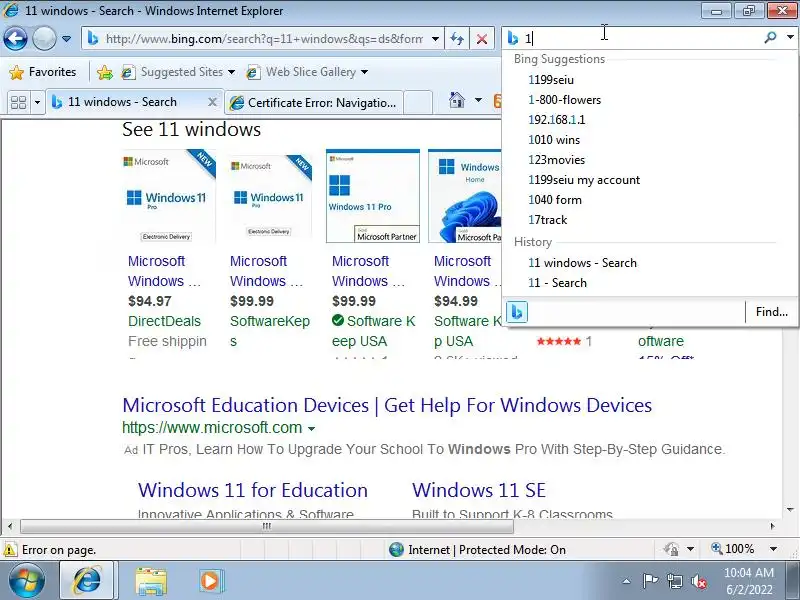
Task: Click the browser Back arrow button
Action: pyautogui.click(x=15, y=38)
